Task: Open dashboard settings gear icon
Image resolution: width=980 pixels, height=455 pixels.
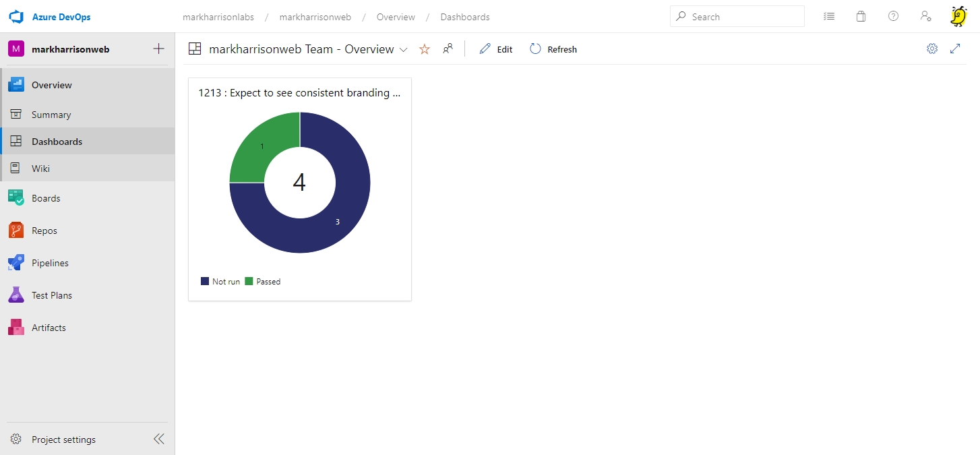Action: pos(932,49)
